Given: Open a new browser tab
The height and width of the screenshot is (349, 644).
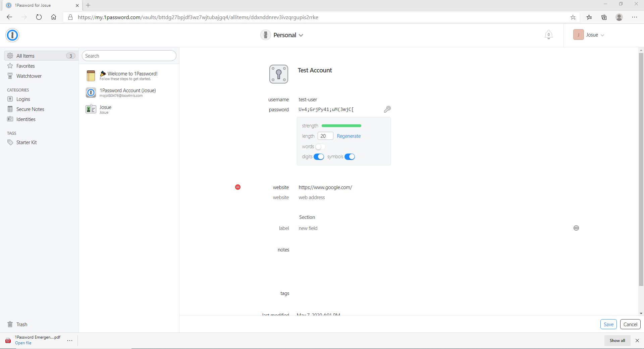Looking at the screenshot, I should coord(88,5).
